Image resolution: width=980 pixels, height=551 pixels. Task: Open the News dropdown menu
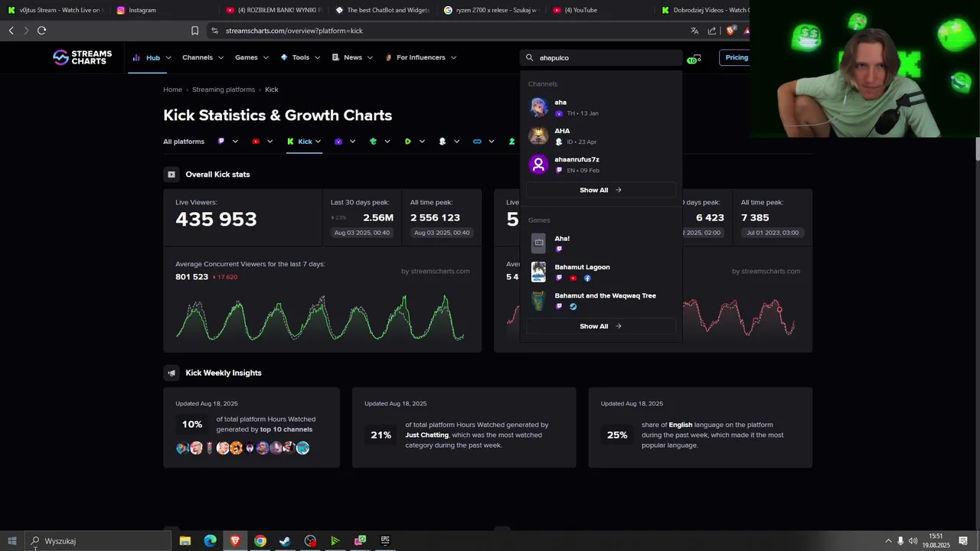point(352,57)
